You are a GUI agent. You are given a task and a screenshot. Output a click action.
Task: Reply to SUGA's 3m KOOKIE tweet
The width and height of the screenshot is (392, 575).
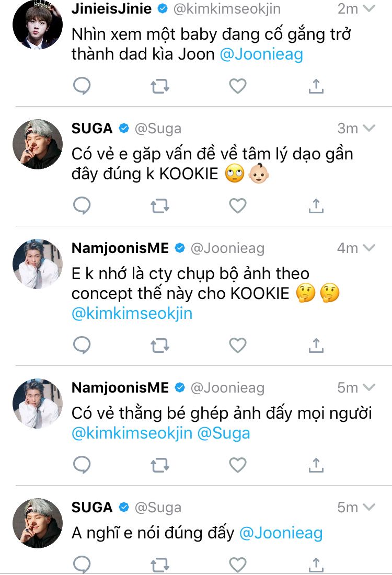point(82,206)
